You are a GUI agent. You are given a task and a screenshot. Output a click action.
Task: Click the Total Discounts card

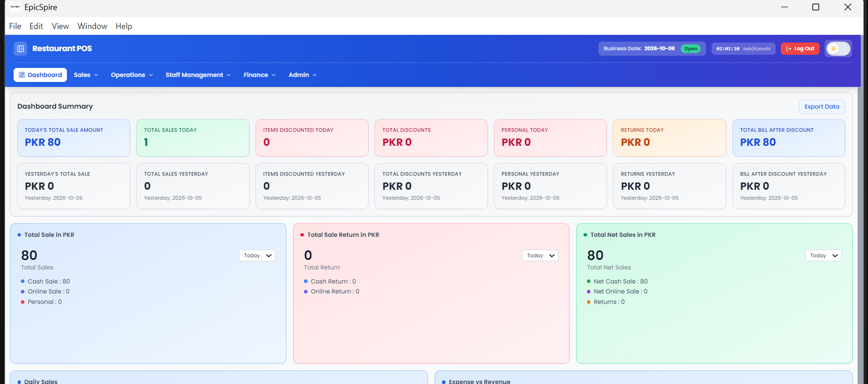[x=431, y=138]
